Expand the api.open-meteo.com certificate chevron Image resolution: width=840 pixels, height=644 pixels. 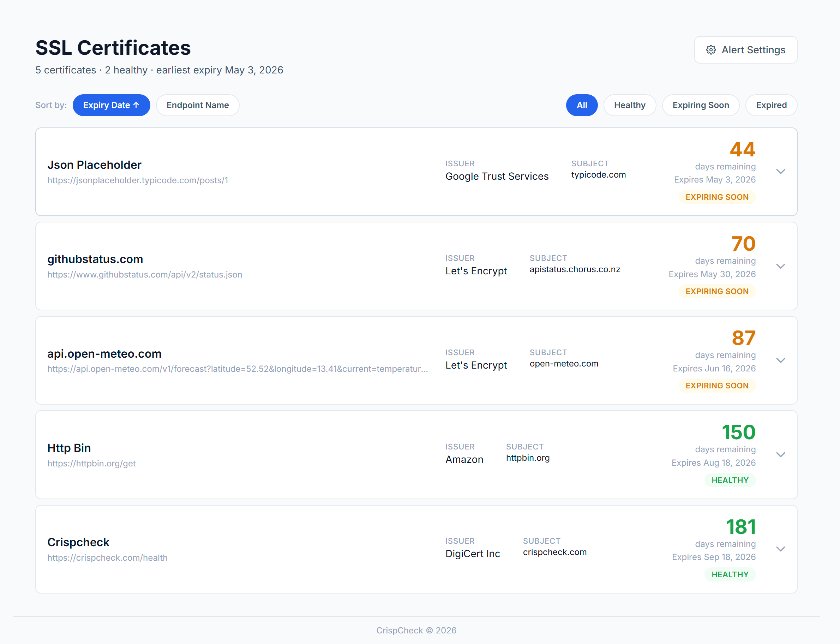coord(781,360)
